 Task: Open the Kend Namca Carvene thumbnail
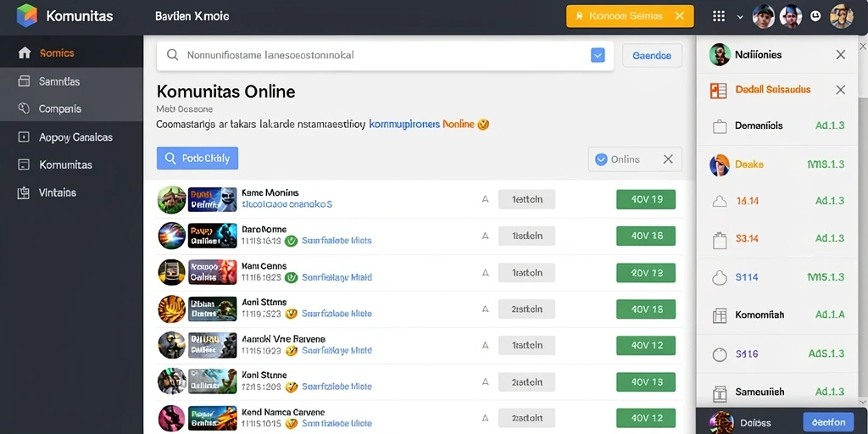pyautogui.click(x=213, y=419)
